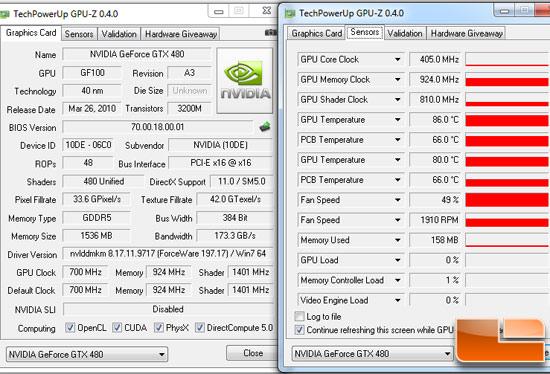Viewport: 550px width, 374px height.
Task: Open the Fan Speed percent dropdown arrow
Action: [x=397, y=200]
